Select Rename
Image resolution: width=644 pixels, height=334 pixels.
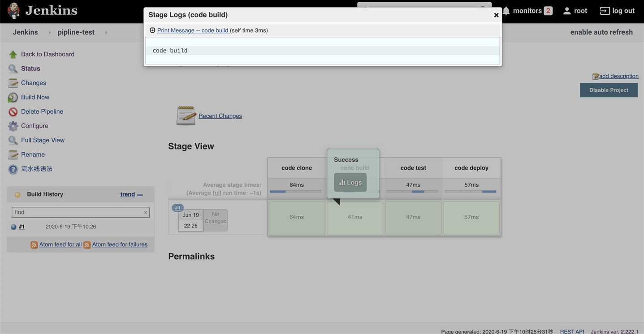33,154
